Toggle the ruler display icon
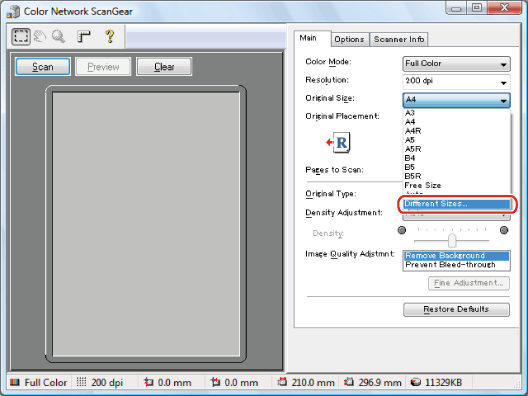 84,36
